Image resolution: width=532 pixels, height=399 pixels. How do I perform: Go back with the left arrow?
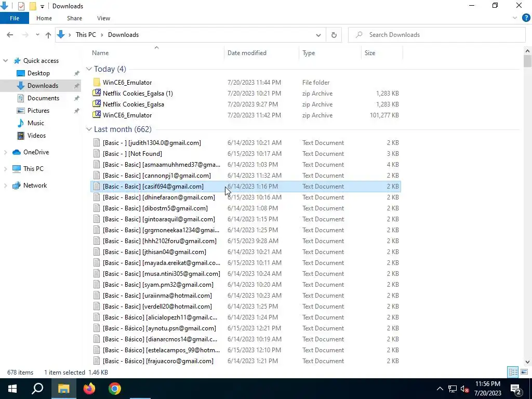[10, 35]
